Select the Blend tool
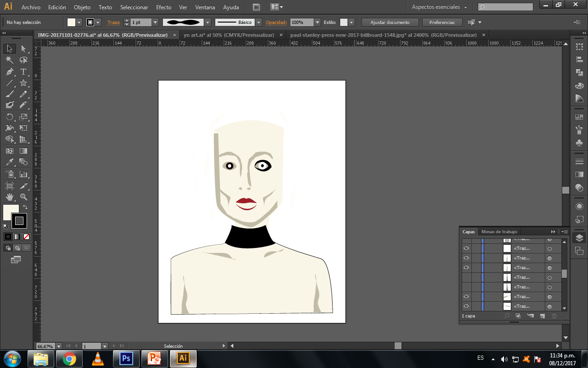Image resolution: width=588 pixels, height=368 pixels. point(23,162)
